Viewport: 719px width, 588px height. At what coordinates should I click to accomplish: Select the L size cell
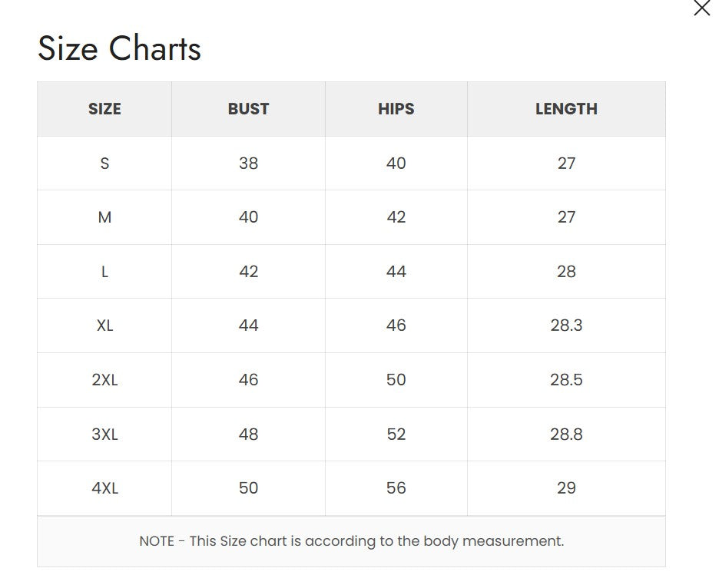click(104, 272)
